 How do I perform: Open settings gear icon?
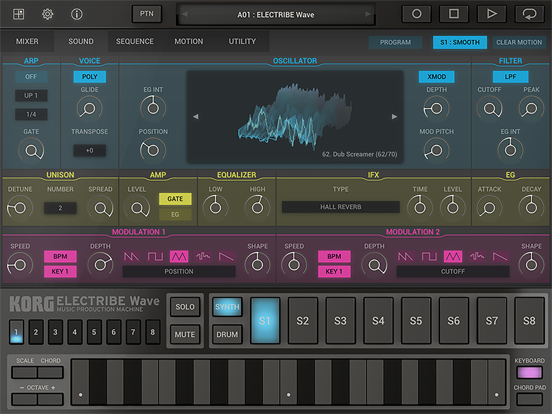(48, 14)
